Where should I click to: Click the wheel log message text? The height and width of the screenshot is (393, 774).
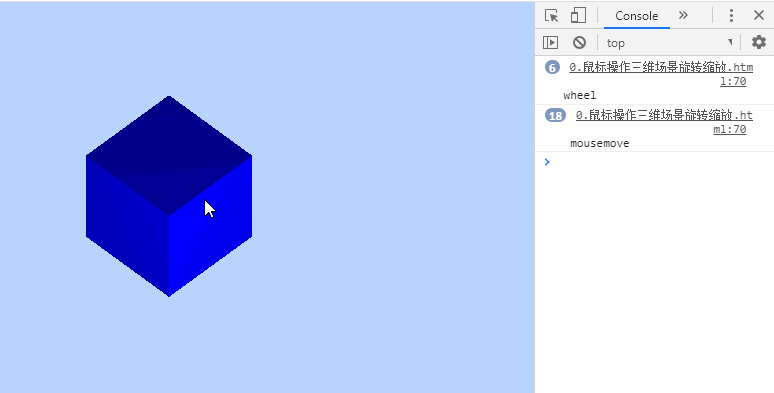(580, 95)
